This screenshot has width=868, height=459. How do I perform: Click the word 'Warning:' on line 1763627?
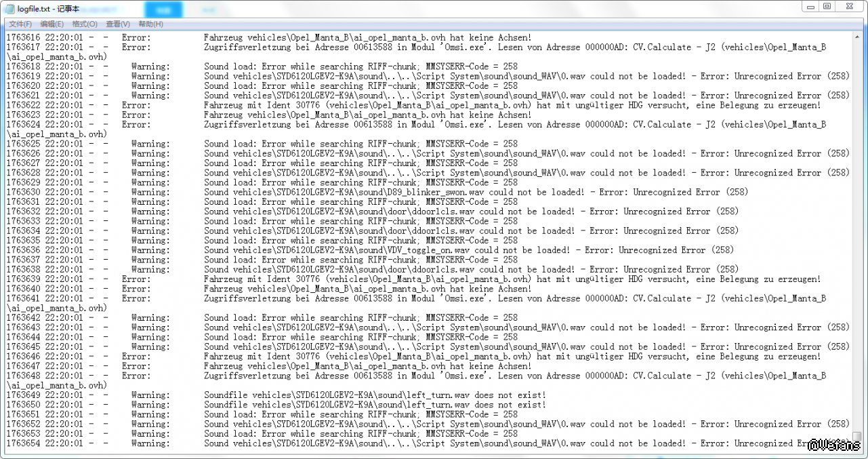pos(150,163)
